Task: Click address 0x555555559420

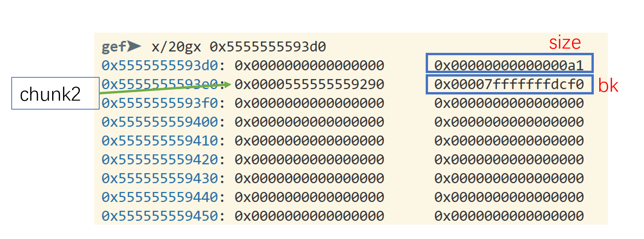Action: tap(160, 160)
